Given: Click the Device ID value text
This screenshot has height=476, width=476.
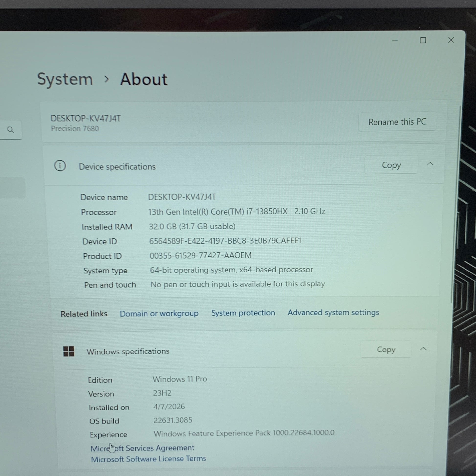Looking at the screenshot, I should (x=225, y=241).
